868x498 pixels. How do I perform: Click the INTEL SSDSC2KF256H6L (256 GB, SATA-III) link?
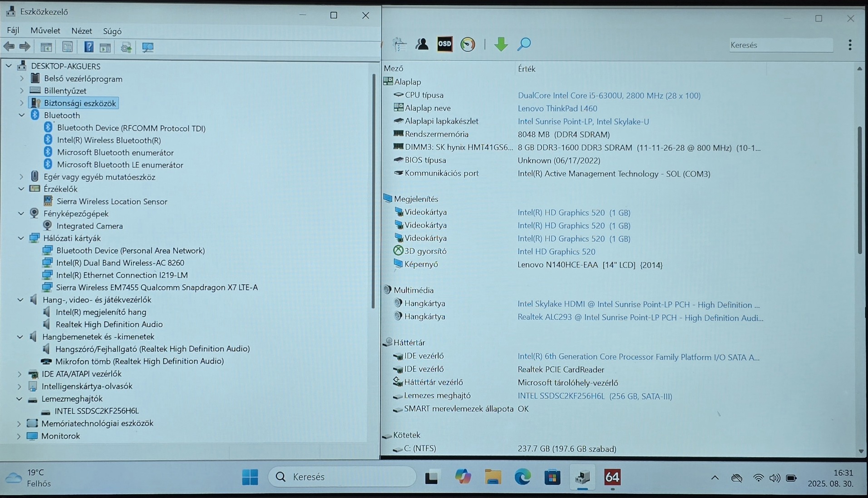coord(595,396)
